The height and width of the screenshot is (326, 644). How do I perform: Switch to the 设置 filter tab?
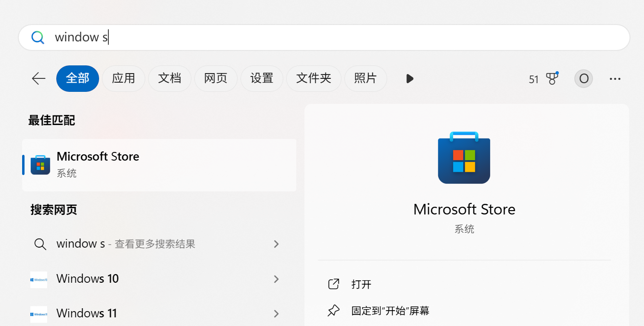point(262,78)
